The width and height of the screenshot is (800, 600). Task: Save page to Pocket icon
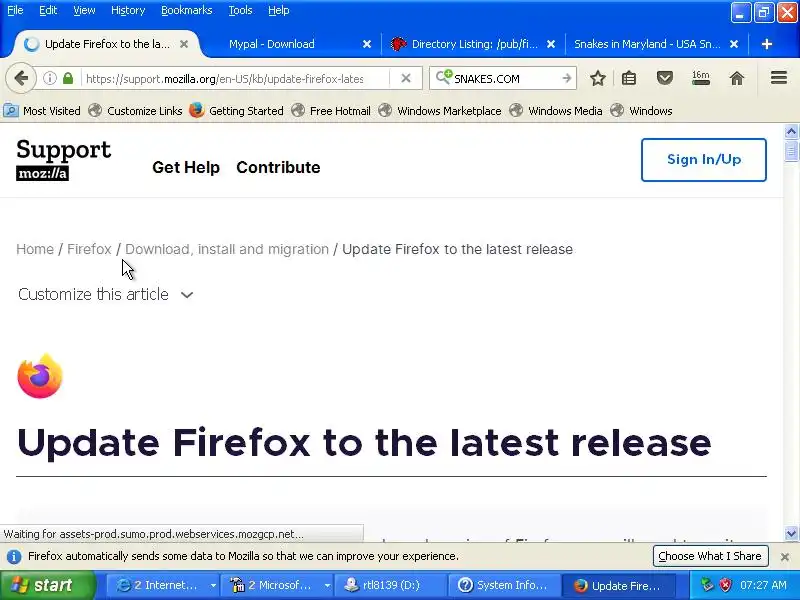(665, 79)
